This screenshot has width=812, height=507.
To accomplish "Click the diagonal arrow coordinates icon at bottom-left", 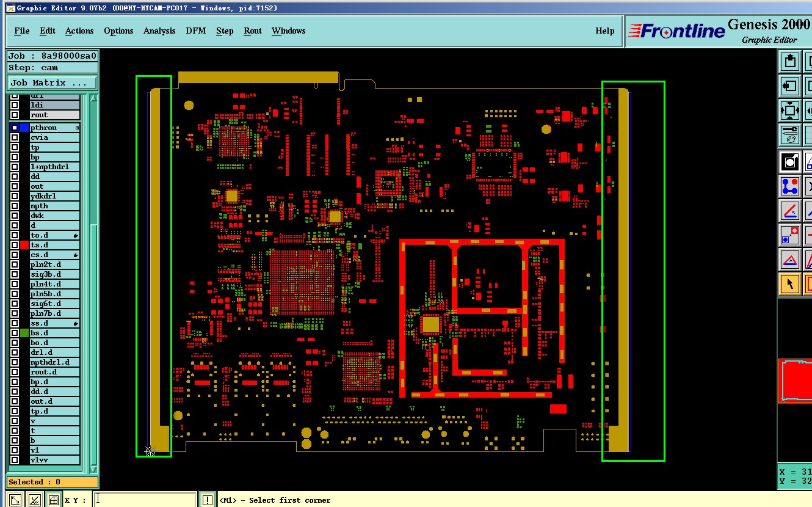I will [x=16, y=500].
